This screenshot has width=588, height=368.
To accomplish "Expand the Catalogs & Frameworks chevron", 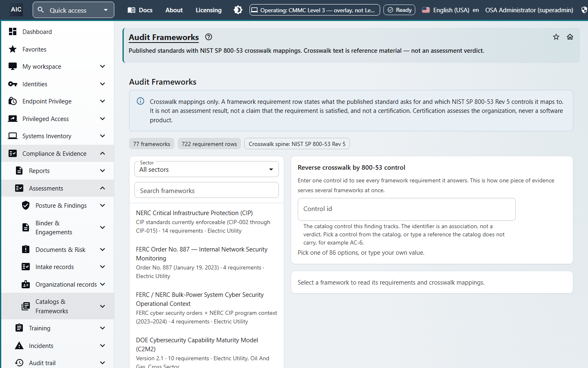I will pos(102,306).
